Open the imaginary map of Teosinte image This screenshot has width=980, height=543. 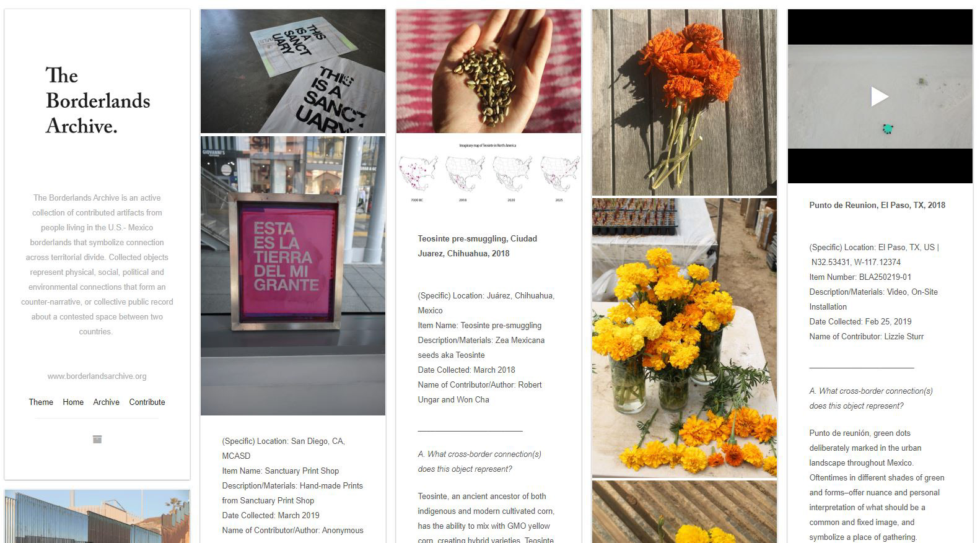click(x=489, y=172)
